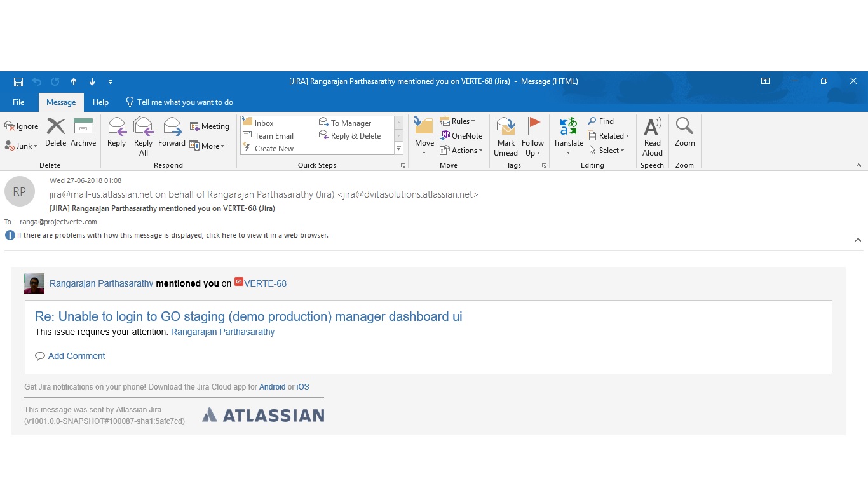Expand the Quick Steps gallery
This screenshot has width=868, height=488.
[399, 149]
